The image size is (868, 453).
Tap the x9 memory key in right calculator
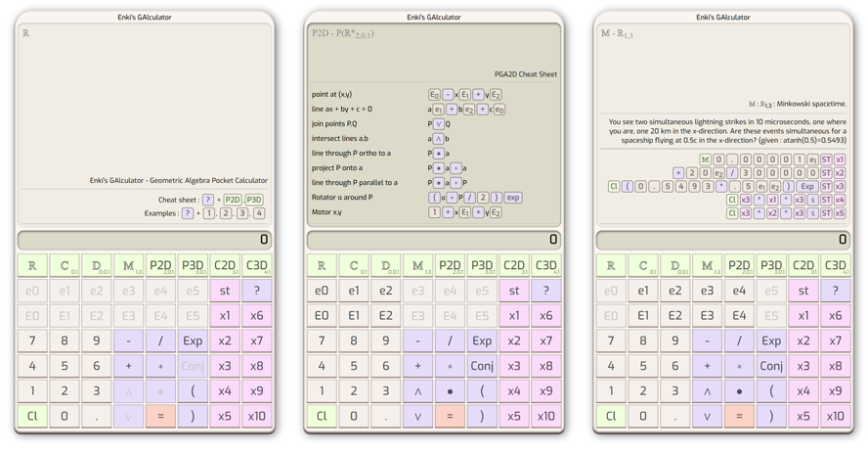[836, 391]
